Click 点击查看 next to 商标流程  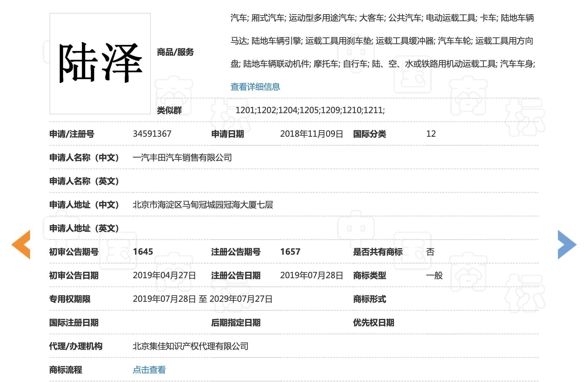pos(150,368)
